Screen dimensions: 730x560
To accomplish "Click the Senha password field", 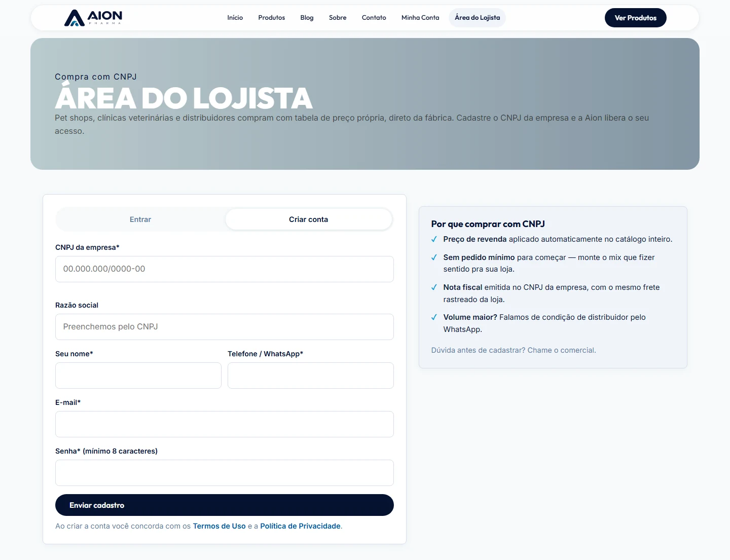I will click(225, 473).
